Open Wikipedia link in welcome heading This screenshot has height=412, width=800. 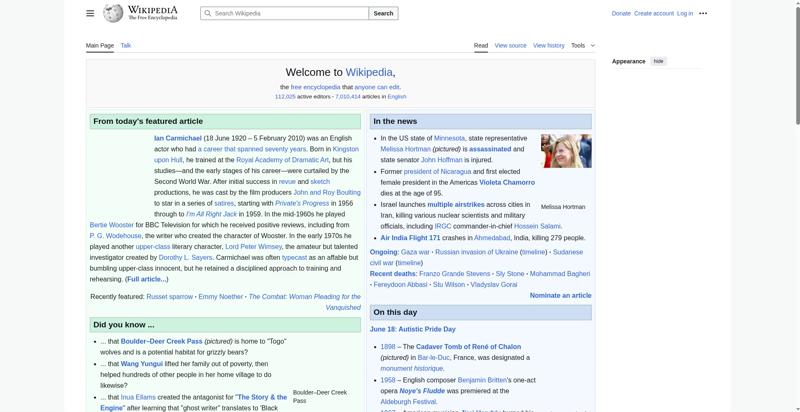tap(369, 72)
